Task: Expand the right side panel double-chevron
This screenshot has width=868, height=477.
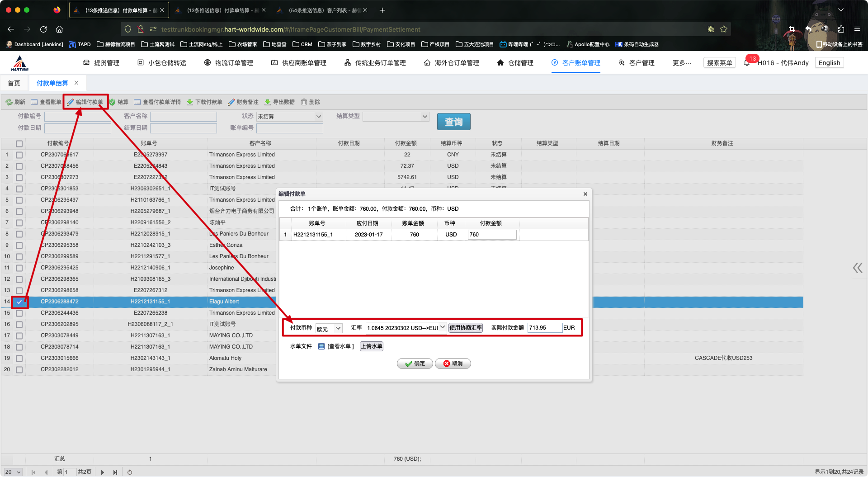Action: click(858, 268)
